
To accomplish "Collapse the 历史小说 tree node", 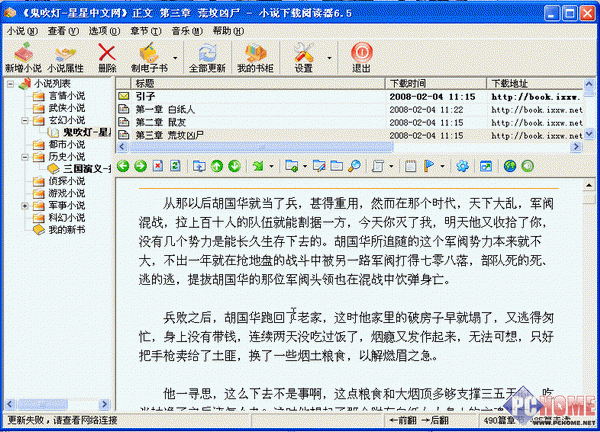I will pos(25,157).
